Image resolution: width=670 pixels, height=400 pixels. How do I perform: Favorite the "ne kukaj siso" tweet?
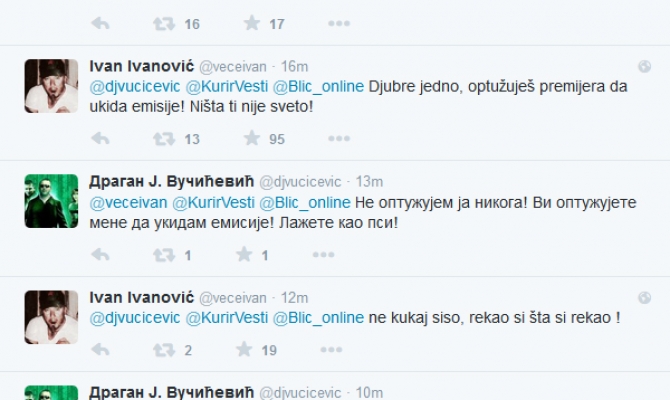tap(245, 350)
